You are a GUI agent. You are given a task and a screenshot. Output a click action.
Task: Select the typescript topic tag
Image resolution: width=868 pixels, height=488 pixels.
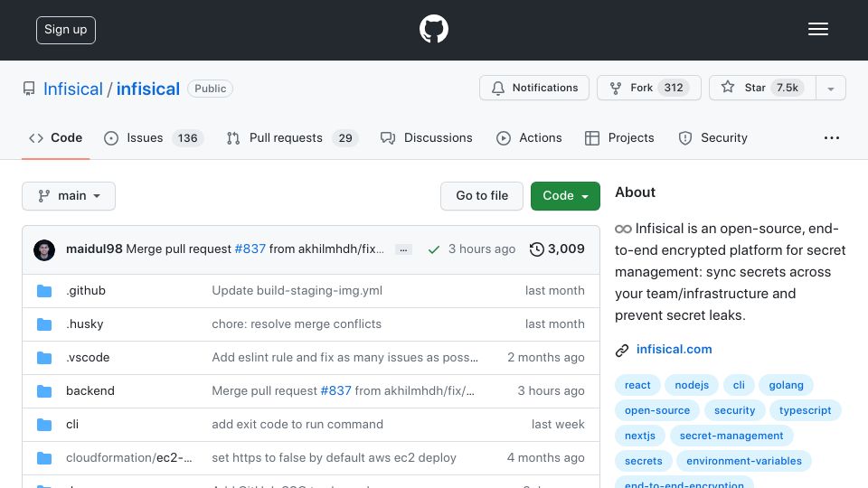coord(805,410)
